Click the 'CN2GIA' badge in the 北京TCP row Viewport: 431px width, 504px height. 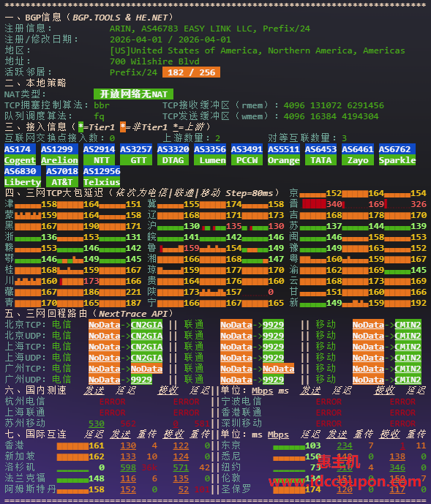pos(146,325)
